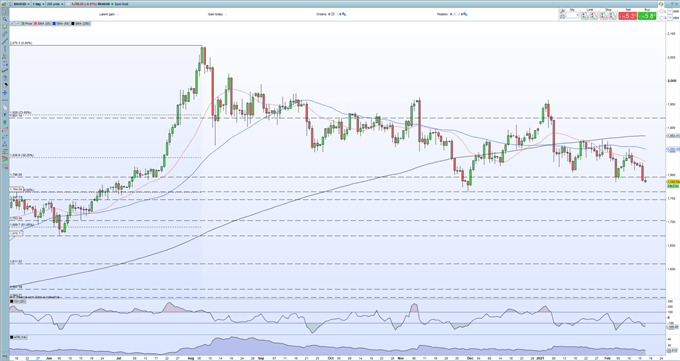Toggle the green checkmark in indicator legend
Screen dimensions: 680x361
click(x=18, y=23)
